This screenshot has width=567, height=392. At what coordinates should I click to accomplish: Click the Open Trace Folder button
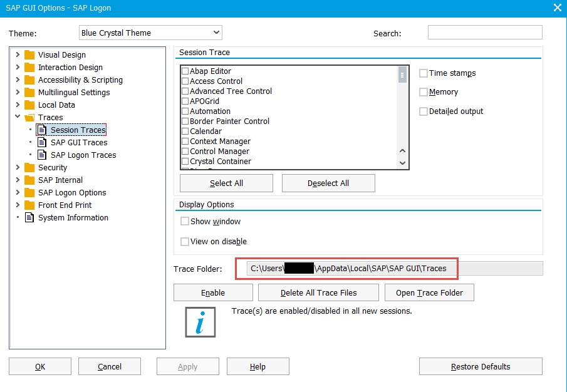coord(429,292)
